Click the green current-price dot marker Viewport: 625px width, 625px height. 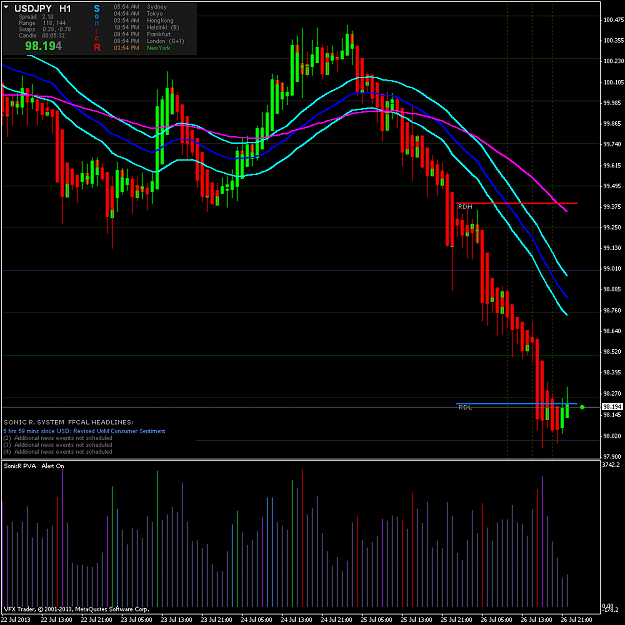582,407
